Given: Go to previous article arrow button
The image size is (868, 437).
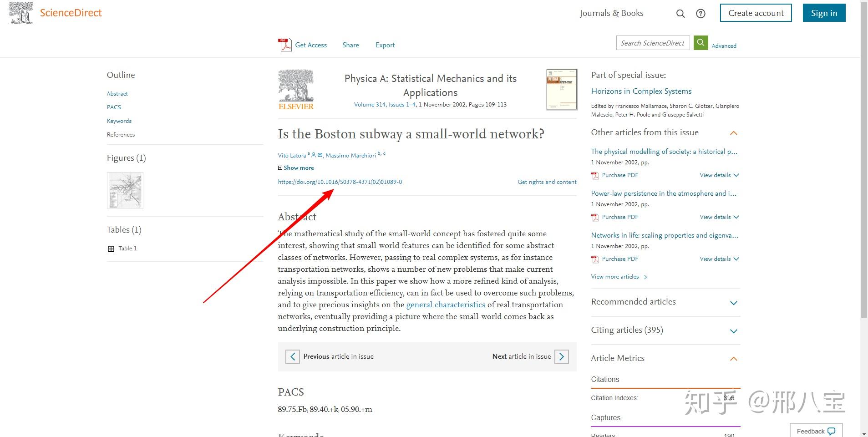Looking at the screenshot, I should tap(293, 356).
